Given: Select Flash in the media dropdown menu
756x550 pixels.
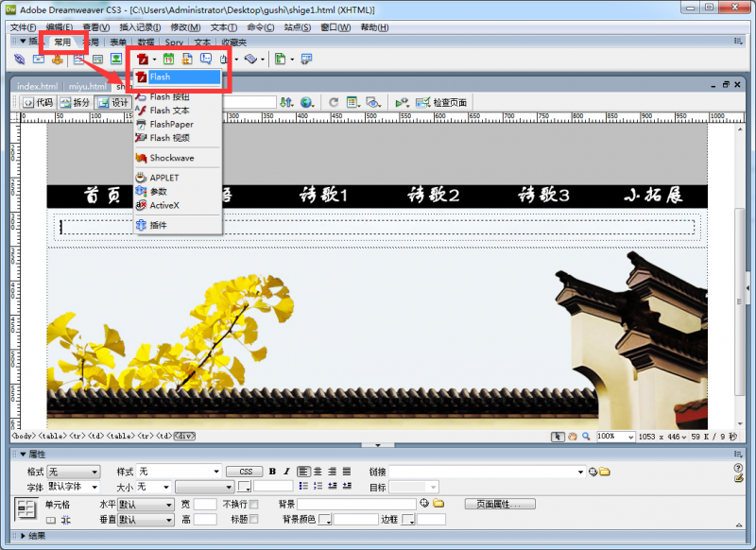Looking at the screenshot, I should (178, 77).
